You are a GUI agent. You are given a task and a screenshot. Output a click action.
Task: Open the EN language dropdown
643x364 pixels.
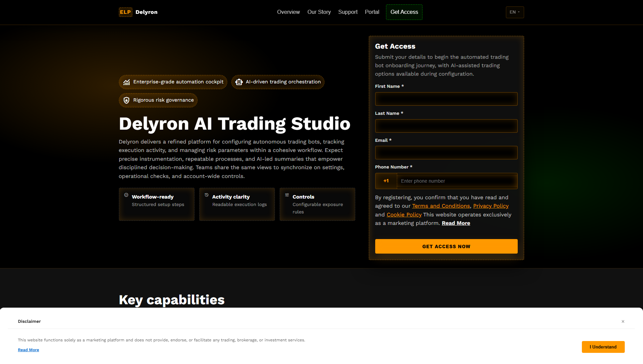515,12
